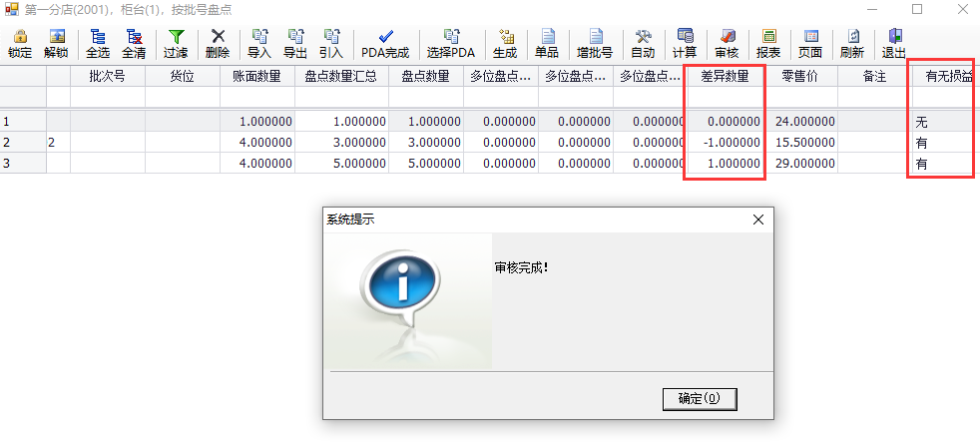The image size is (980, 448).
Task: Click the window title bar app icon
Action: coord(12,9)
